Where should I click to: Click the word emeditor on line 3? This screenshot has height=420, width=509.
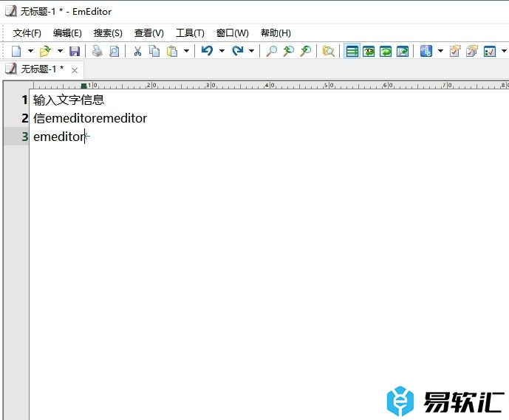pyautogui.click(x=59, y=137)
